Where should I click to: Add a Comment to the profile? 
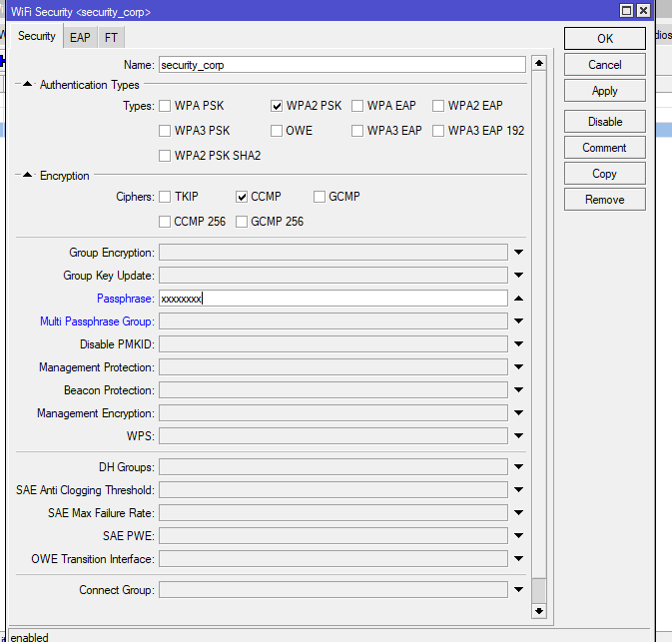(605, 148)
